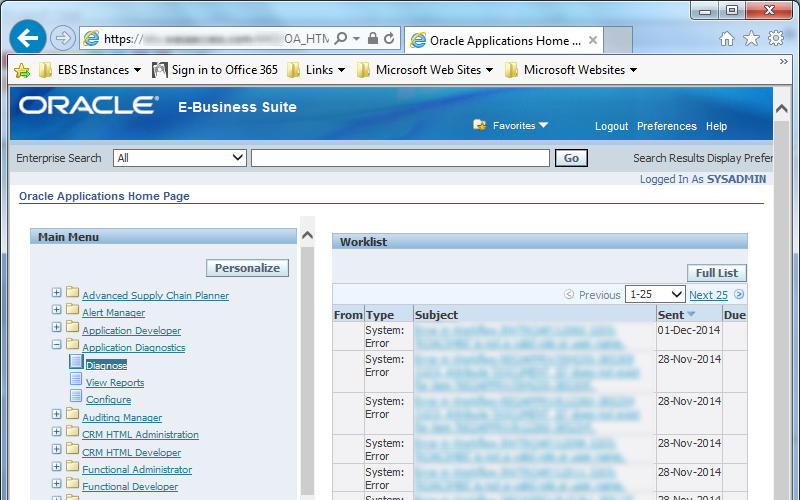Click the Next arrow icon in Worklist
800x500 pixels.
(x=739, y=294)
